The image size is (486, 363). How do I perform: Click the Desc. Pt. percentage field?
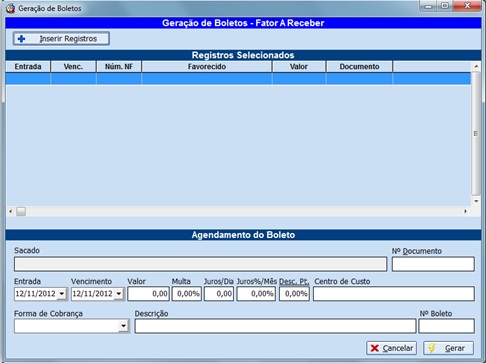294,294
